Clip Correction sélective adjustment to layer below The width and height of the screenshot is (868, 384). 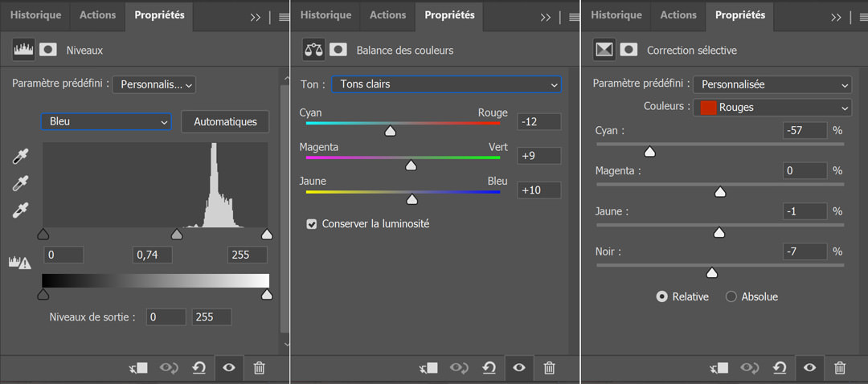[719, 368]
